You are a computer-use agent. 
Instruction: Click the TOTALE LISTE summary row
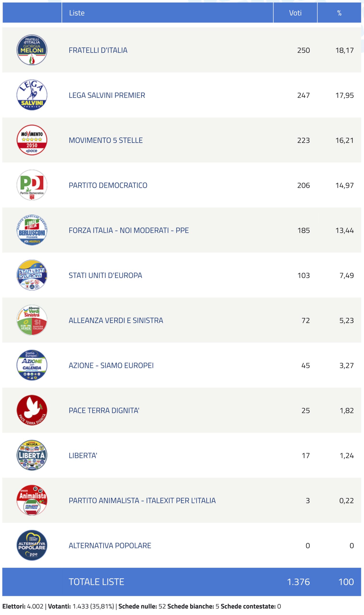click(182, 582)
